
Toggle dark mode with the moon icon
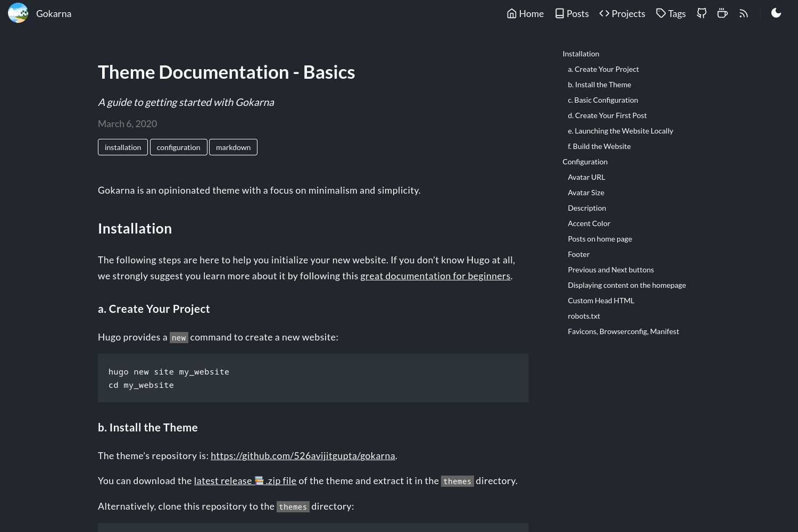point(776,13)
